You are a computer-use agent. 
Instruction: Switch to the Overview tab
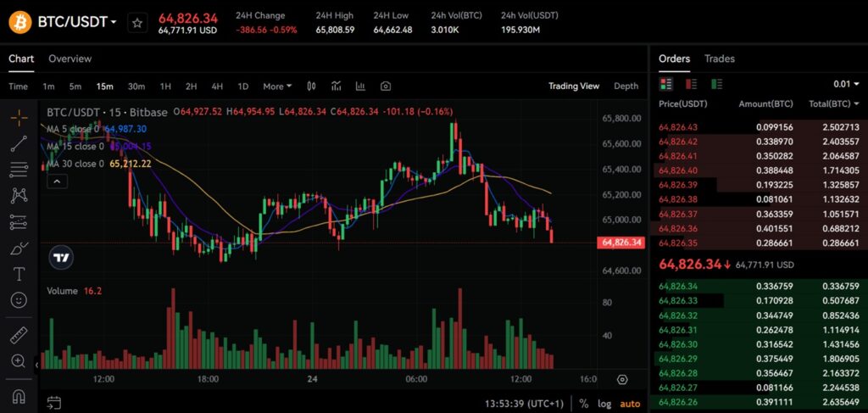click(70, 59)
